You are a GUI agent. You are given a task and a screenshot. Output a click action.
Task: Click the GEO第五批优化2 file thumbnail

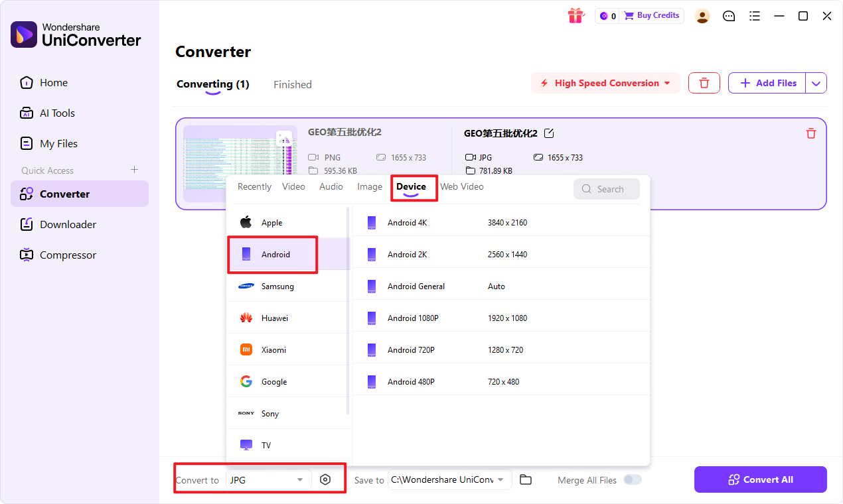240,164
